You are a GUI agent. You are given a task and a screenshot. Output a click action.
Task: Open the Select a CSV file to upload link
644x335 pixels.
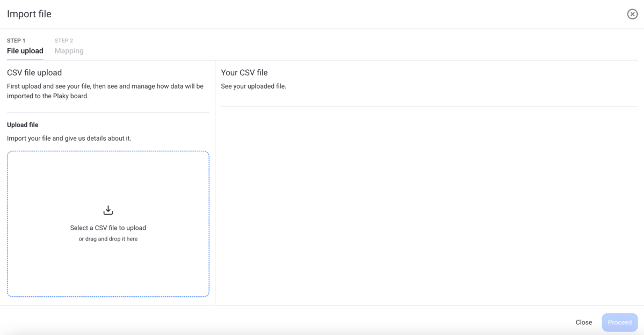coord(108,228)
